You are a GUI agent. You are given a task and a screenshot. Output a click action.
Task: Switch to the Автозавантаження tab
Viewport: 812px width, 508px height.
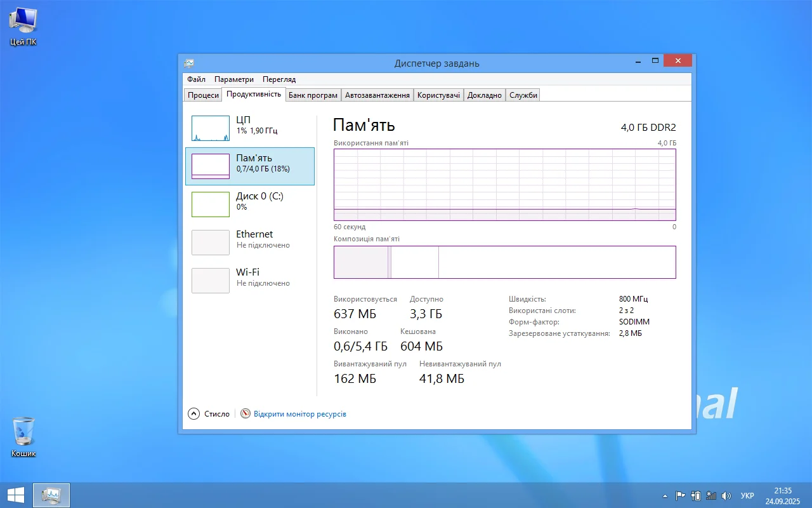pyautogui.click(x=377, y=95)
